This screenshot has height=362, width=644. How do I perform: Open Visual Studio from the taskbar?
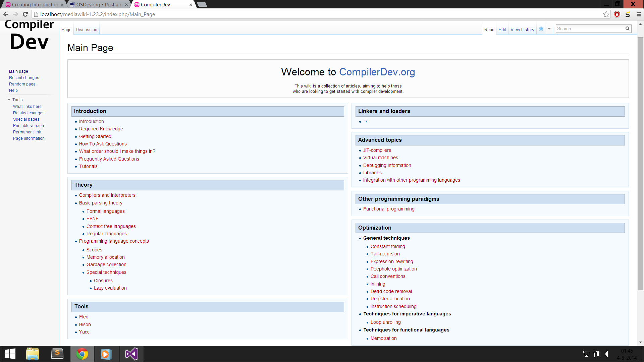[x=131, y=354]
